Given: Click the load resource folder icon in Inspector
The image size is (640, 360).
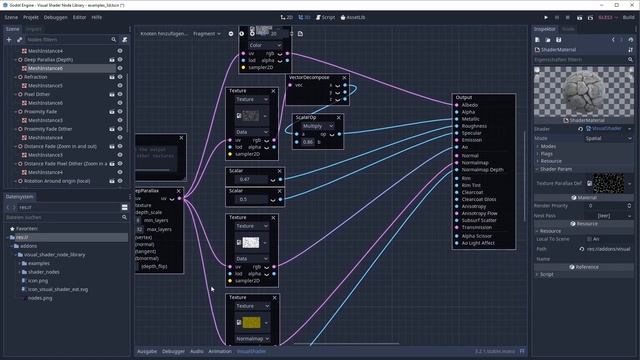Looking at the screenshot, I should (548, 40).
